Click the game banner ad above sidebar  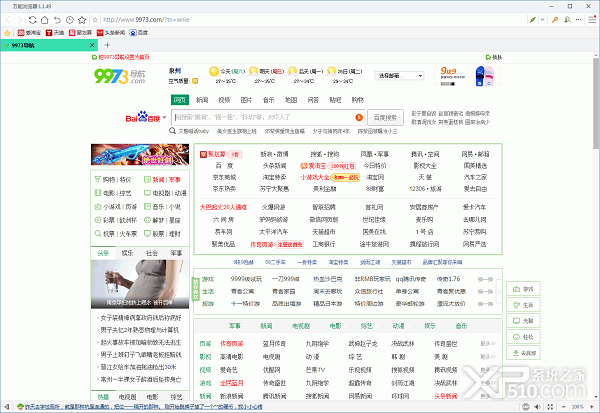pyautogui.click(x=140, y=154)
